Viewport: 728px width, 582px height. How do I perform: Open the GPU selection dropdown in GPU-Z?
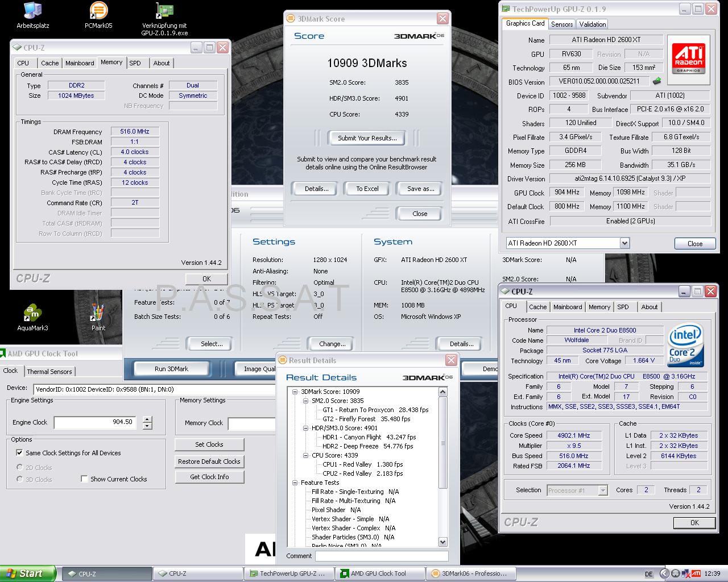point(624,243)
